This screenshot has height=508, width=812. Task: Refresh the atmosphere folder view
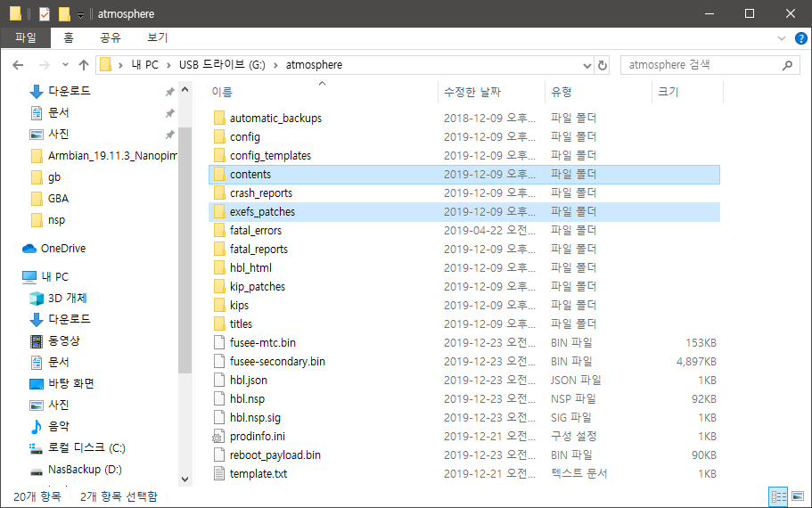pos(603,65)
